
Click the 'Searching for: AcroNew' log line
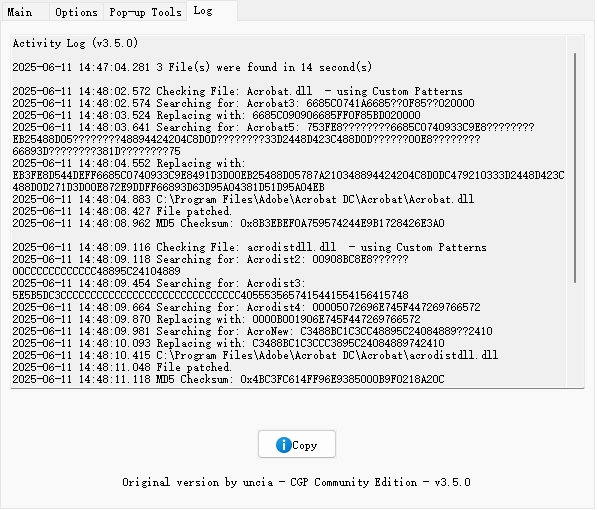coord(252,331)
